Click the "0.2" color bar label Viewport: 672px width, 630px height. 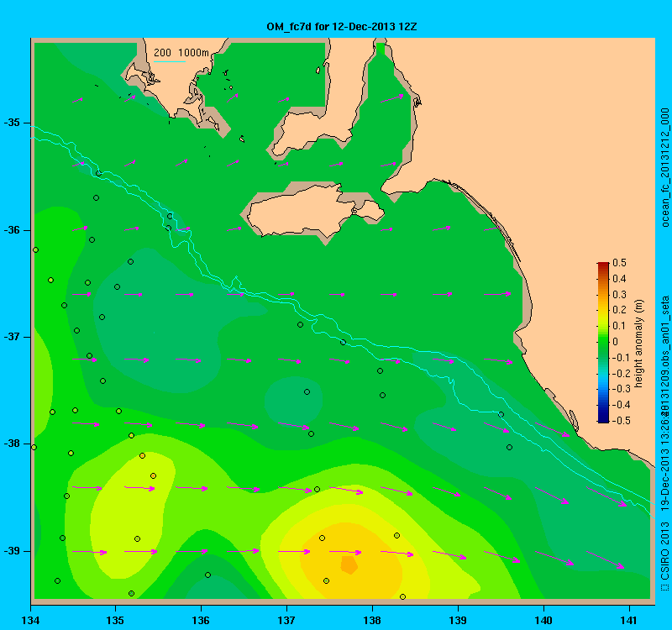(x=619, y=310)
